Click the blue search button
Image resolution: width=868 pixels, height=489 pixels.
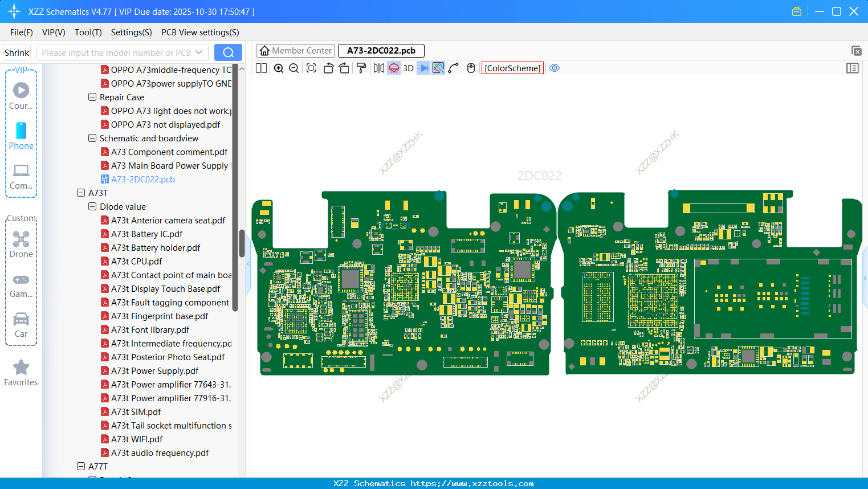click(x=228, y=52)
